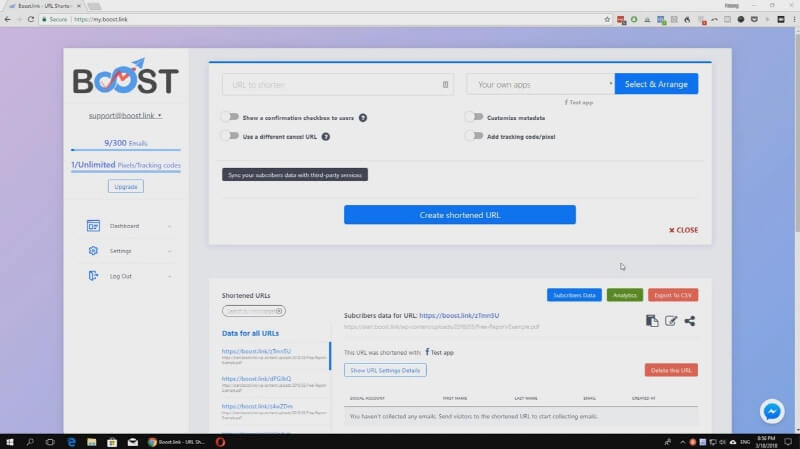The image size is (800, 449).
Task: Open the Chrome app on the taskbar
Action: pos(177,442)
